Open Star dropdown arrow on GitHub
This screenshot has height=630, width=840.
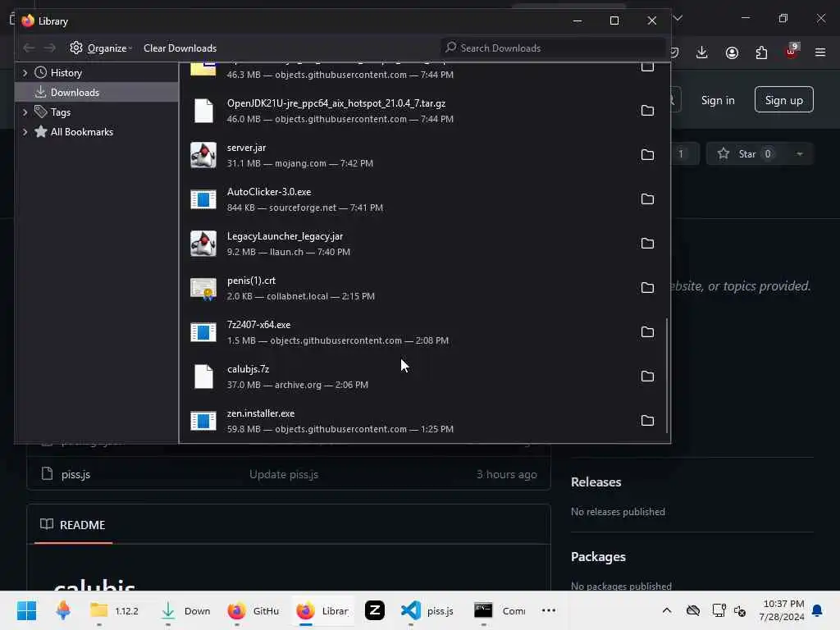(800, 154)
